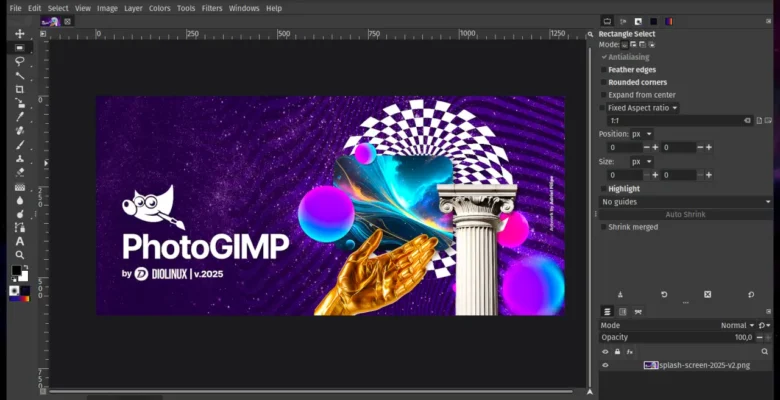Click the delete tool preset icon
The height and width of the screenshot is (400, 780).
[707, 295]
